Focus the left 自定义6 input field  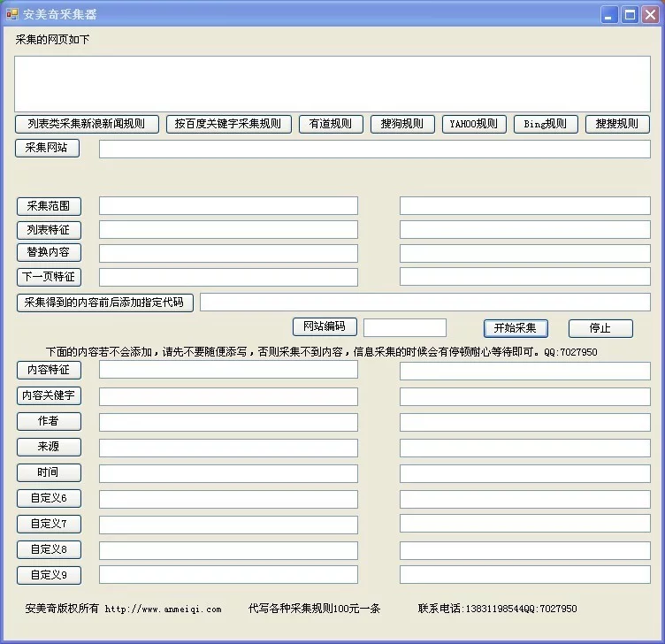pyautogui.click(x=228, y=499)
